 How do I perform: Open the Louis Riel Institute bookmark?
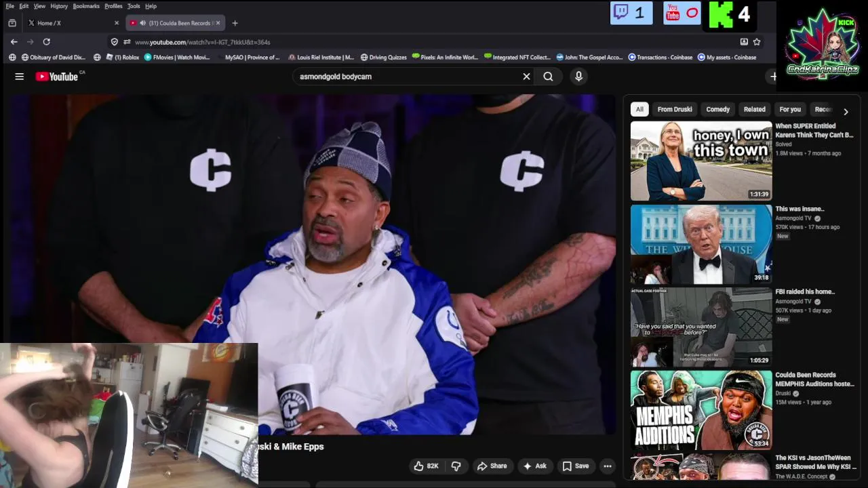(321, 58)
